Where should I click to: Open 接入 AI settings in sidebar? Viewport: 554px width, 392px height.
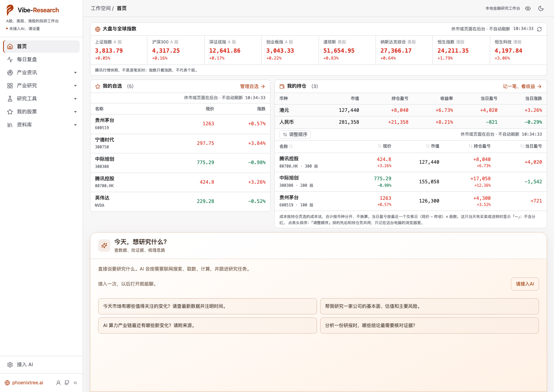point(42,365)
